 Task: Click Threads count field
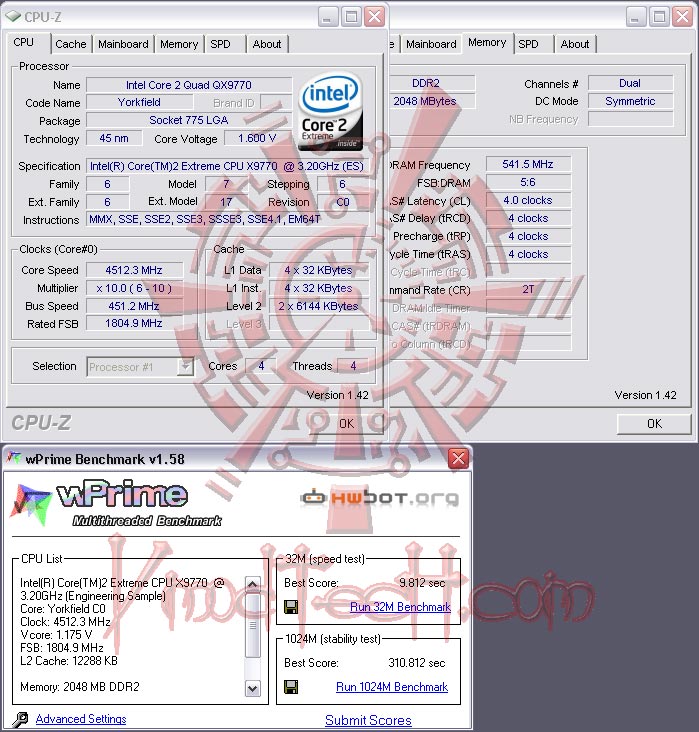[x=353, y=366]
